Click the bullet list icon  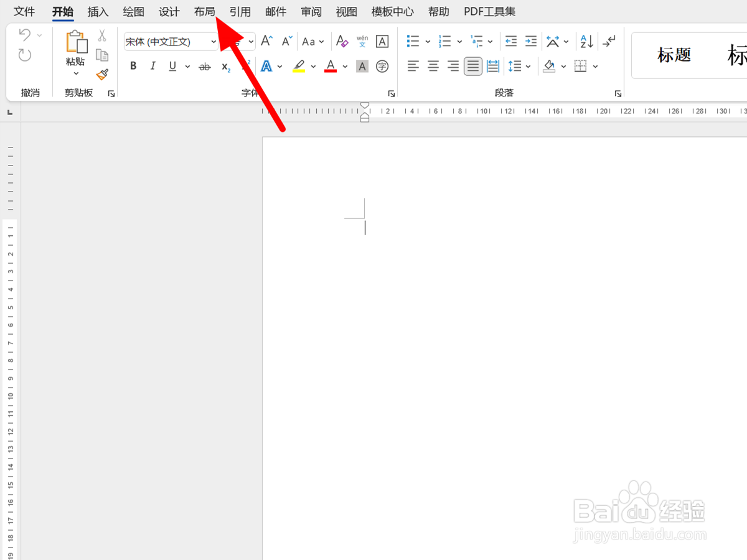click(x=413, y=42)
